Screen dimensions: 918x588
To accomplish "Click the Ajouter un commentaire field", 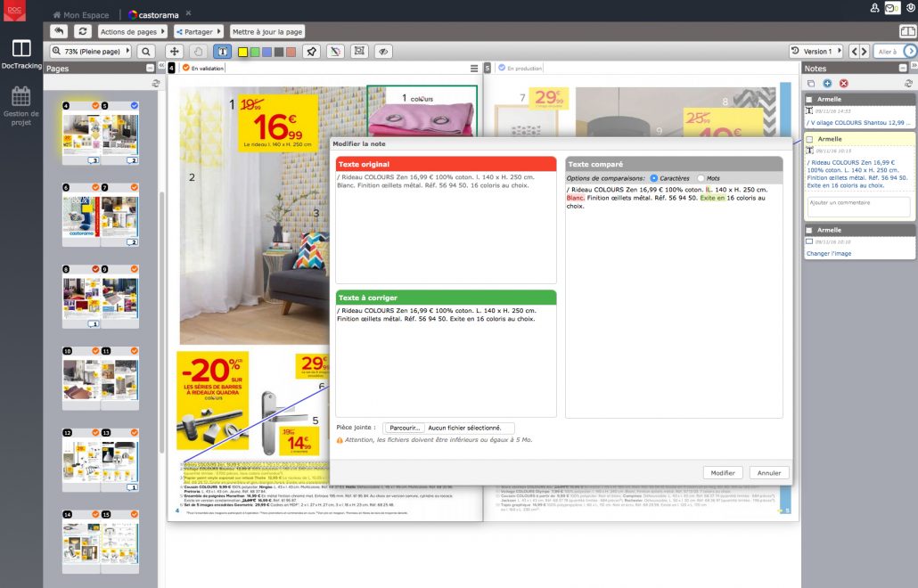I will (859, 207).
